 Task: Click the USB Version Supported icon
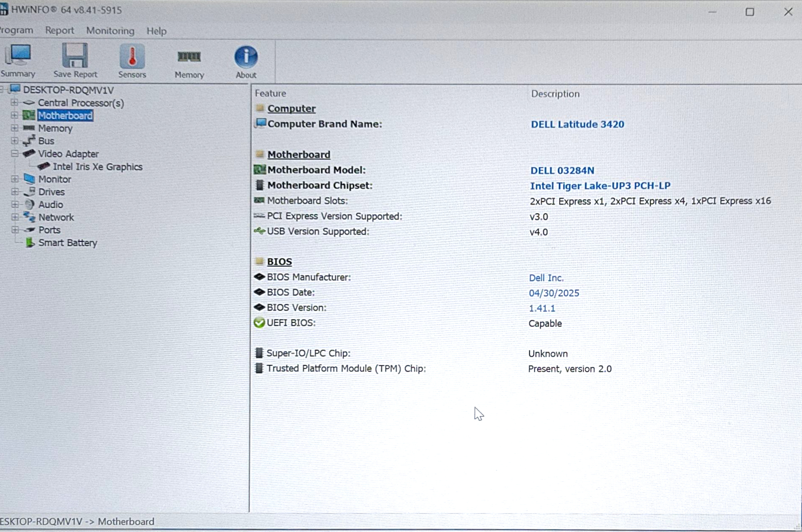tap(259, 231)
